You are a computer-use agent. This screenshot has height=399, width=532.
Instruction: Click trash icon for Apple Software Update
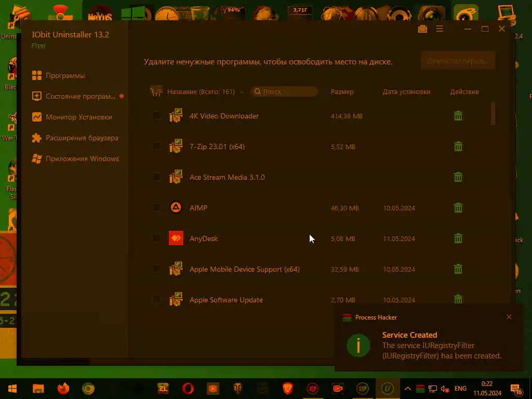click(458, 299)
